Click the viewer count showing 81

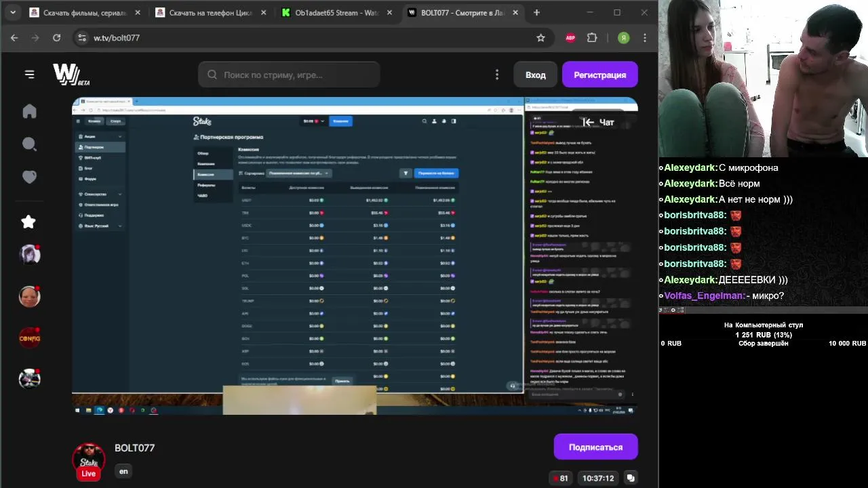point(559,478)
